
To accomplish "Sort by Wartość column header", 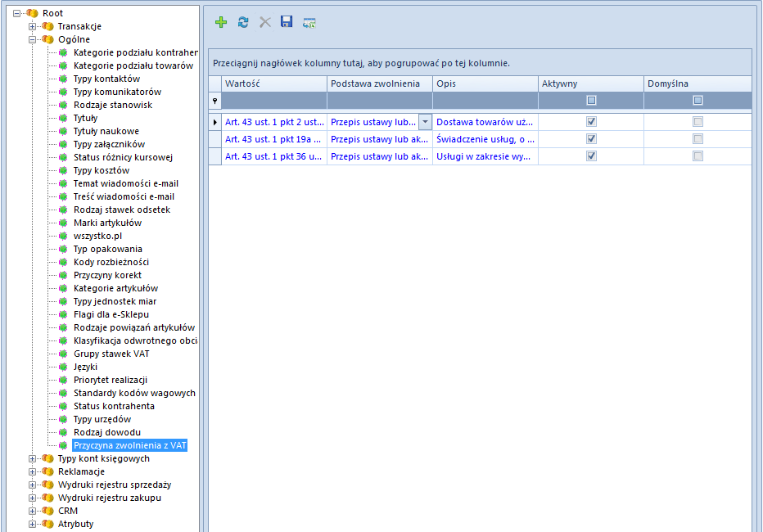I will point(274,83).
